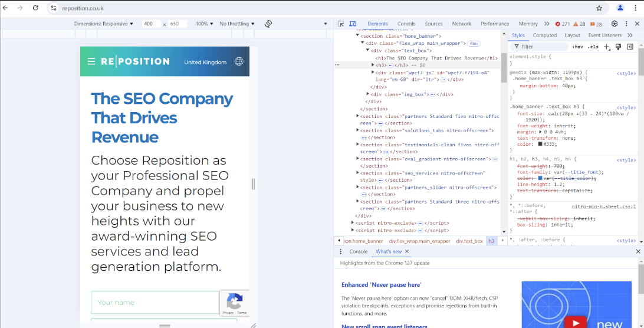Click United Kingdom in the site header
Image resolution: width=644 pixels, height=328 pixels.
coord(205,62)
